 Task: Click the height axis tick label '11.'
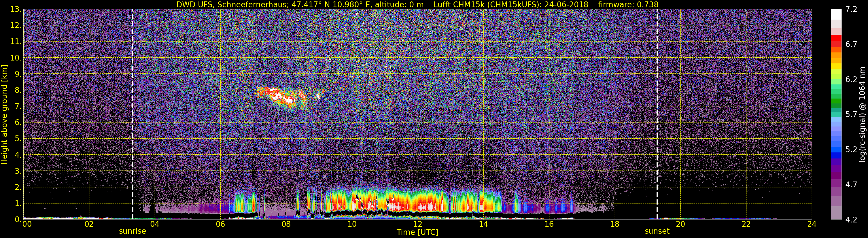click(x=16, y=42)
